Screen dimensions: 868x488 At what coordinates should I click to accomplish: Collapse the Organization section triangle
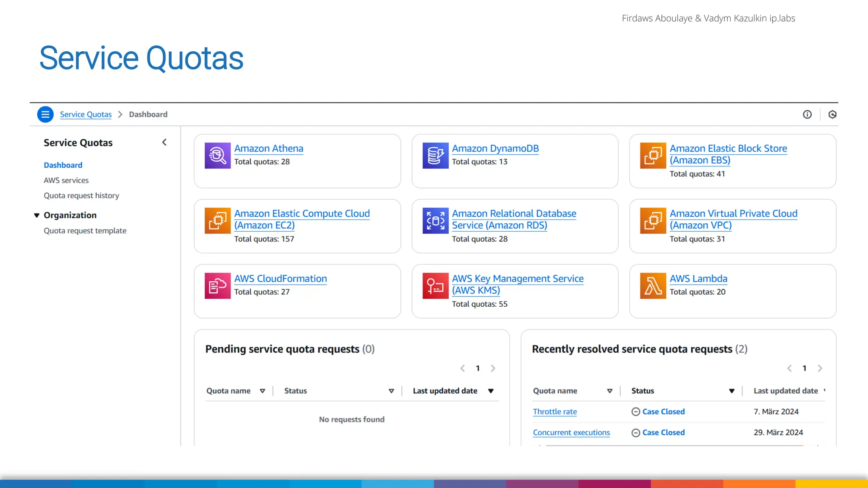(x=37, y=215)
